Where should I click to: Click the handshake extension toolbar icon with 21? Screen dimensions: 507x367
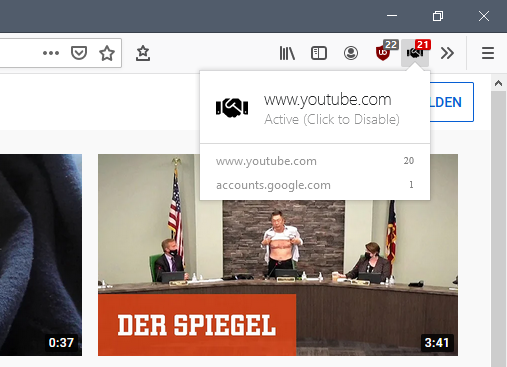point(415,53)
